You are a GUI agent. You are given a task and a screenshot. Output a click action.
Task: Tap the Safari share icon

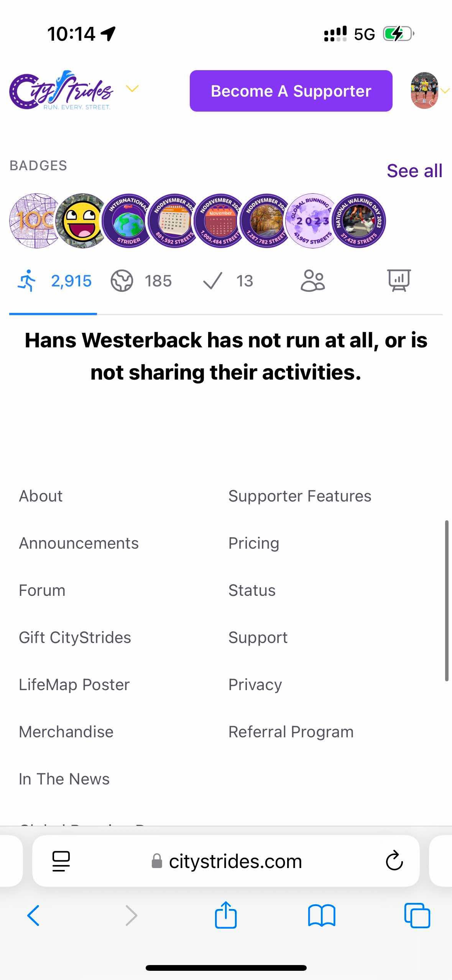point(225,915)
